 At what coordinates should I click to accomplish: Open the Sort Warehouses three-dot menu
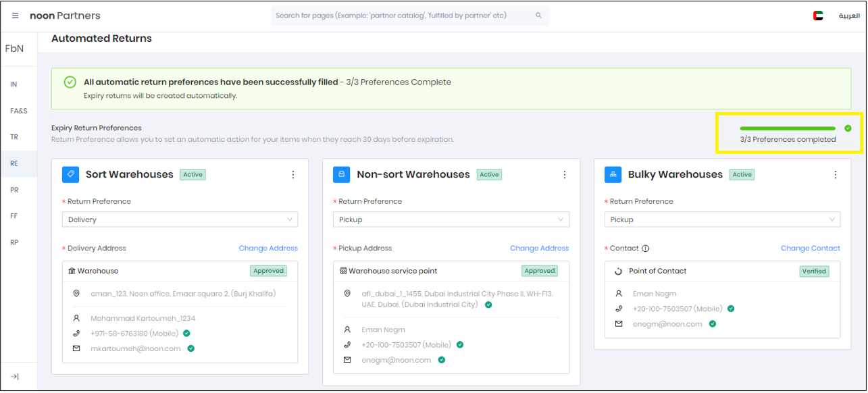point(293,175)
